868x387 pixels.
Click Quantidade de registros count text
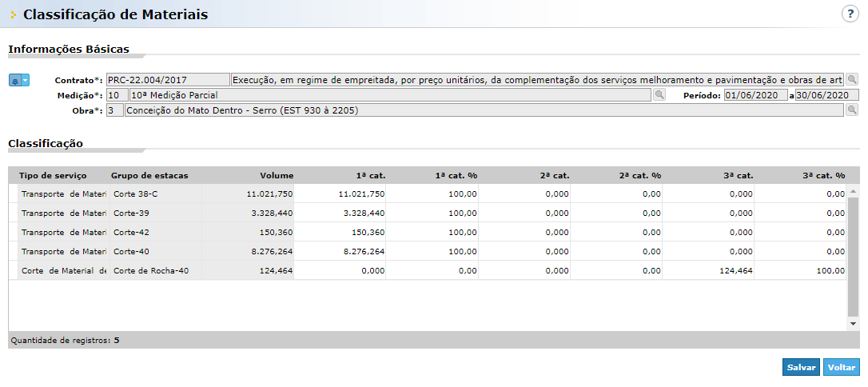point(65,340)
